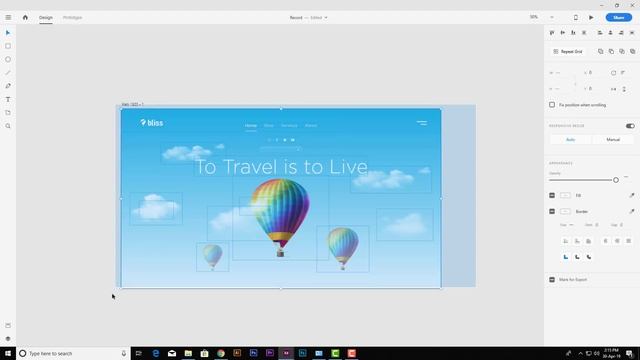The width and height of the screenshot is (640, 360).
Task: Choose Manual responsive resize mode
Action: (613, 140)
